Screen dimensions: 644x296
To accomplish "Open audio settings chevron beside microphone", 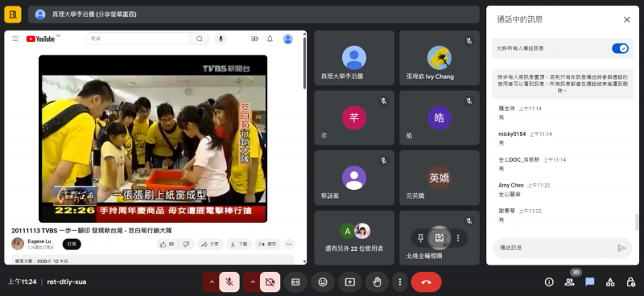I will tap(212, 282).
